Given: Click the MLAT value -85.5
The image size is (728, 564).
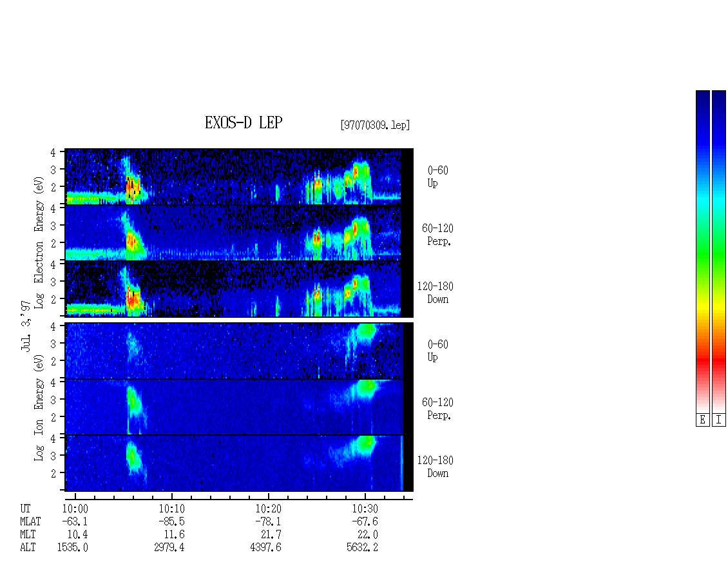Looking at the screenshot, I should pos(171,521).
